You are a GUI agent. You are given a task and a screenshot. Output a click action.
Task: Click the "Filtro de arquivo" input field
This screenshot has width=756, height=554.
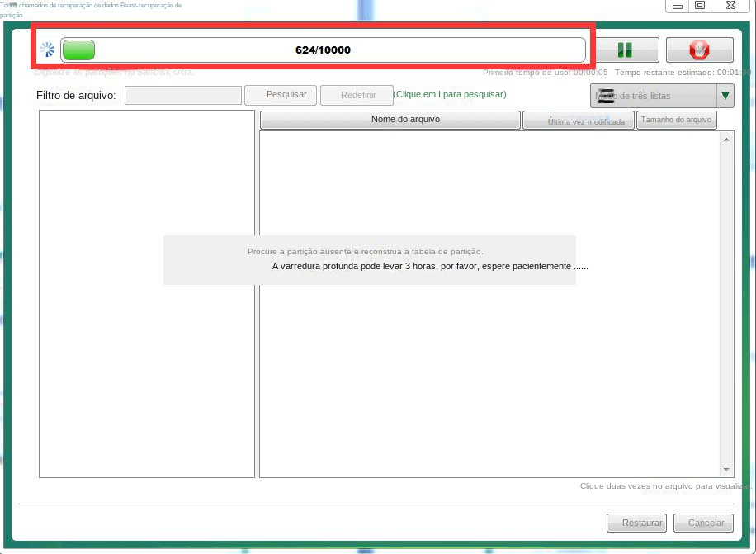(x=182, y=95)
